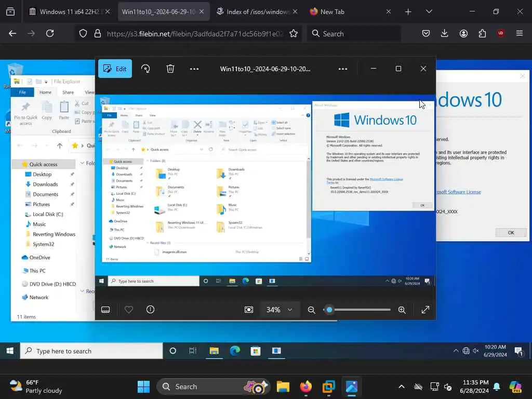Viewport: 532px width, 399px height.
Task: Switch to Windows 11 x64 22H2 browser tab
Action: pyautogui.click(x=70, y=12)
